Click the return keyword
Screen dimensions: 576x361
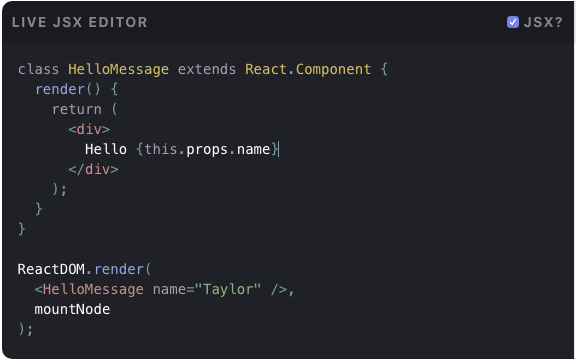(76, 109)
